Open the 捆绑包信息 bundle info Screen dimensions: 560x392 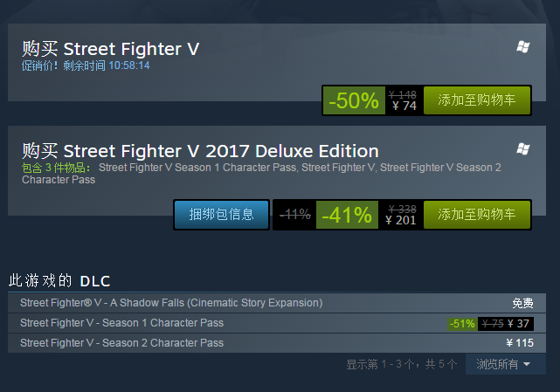click(222, 214)
